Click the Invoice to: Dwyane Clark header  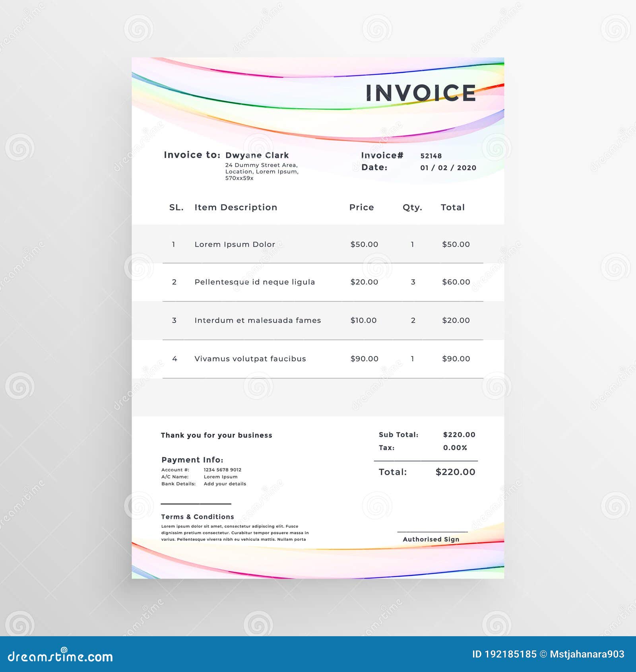pos(229,156)
